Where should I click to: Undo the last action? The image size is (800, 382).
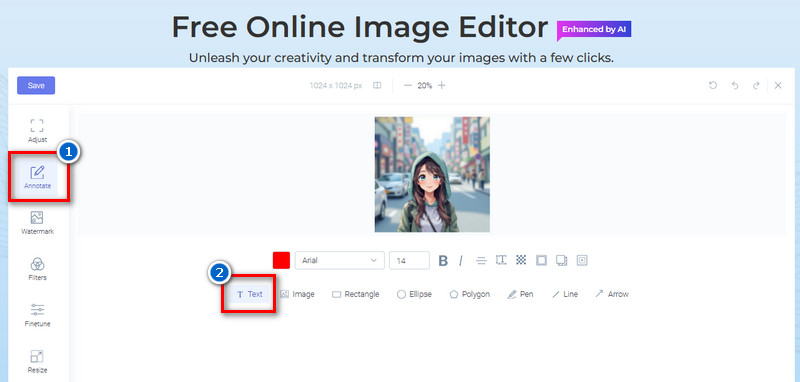click(735, 86)
